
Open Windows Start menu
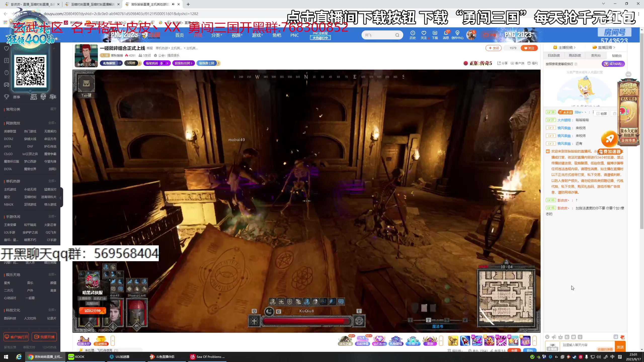point(6,357)
